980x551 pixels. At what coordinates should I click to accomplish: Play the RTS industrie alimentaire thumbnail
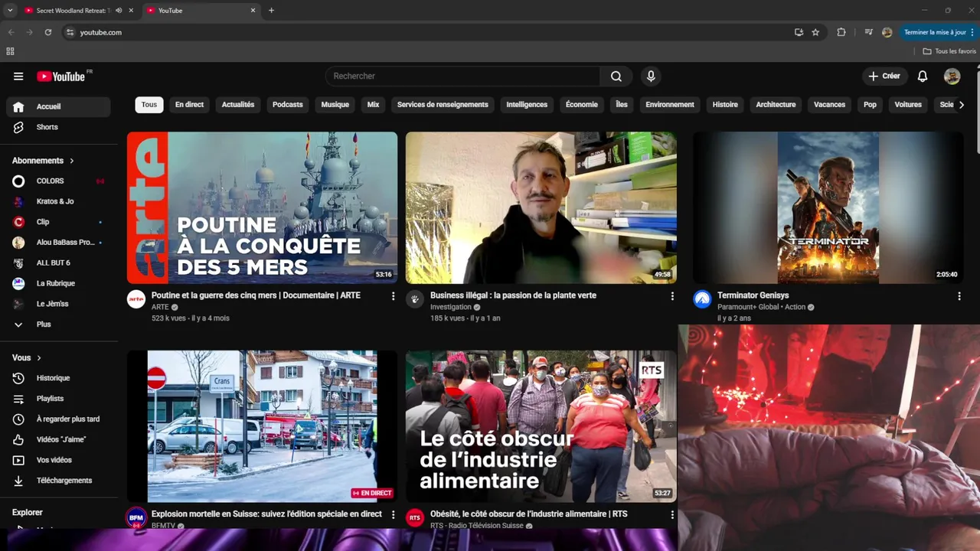point(541,426)
